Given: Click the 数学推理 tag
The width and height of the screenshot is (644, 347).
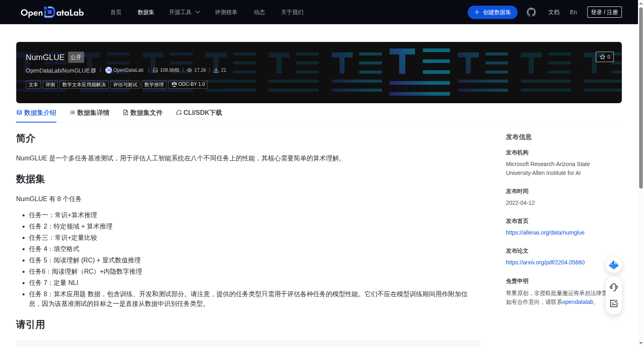Looking at the screenshot, I should [154, 85].
